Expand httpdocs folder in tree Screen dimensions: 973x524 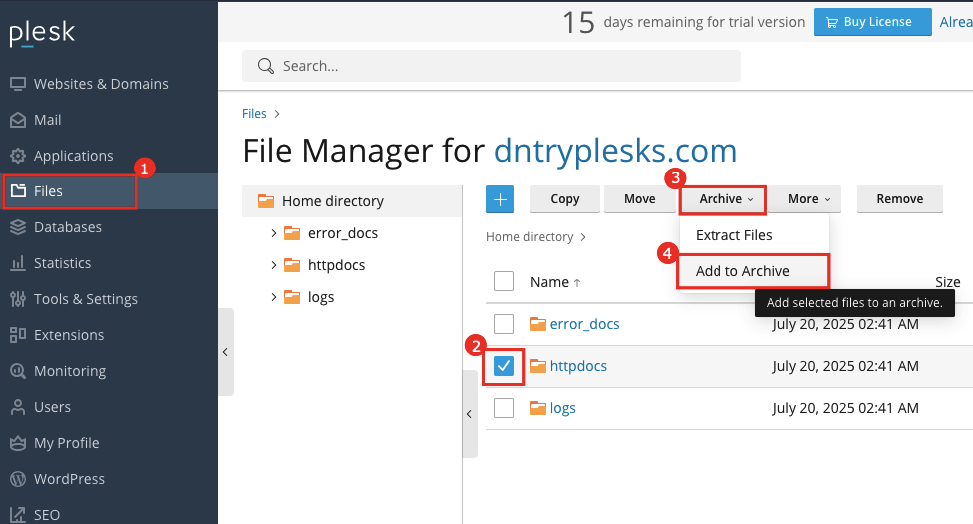[x=274, y=265]
